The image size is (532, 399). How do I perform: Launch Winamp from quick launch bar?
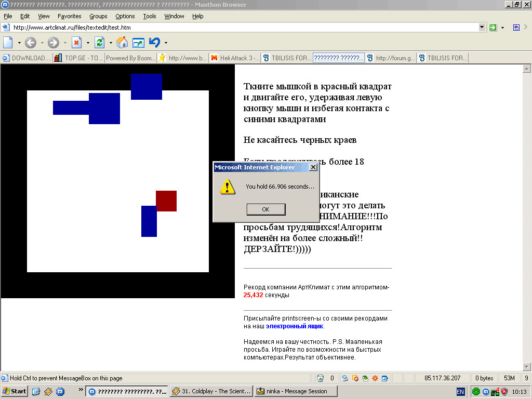[x=48, y=392]
